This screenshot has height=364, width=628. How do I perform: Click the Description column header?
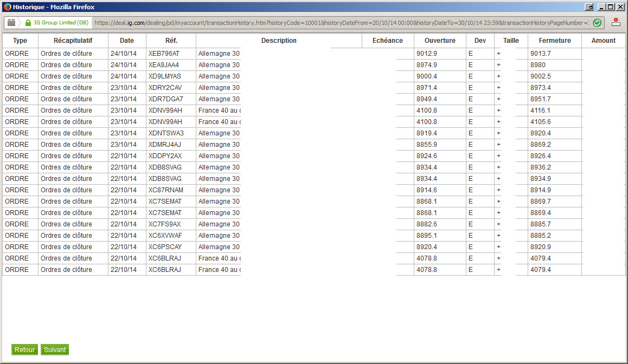[279, 41]
